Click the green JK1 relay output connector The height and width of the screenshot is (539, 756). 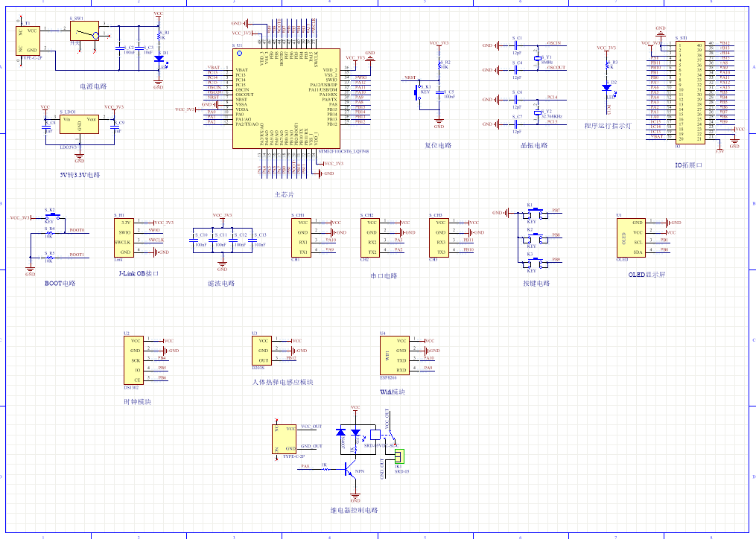tap(399, 456)
